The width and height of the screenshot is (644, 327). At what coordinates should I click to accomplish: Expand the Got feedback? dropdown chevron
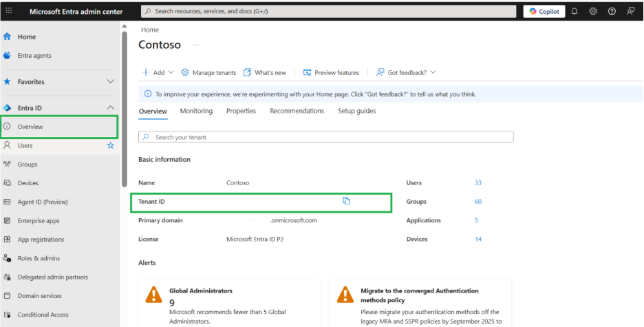(x=433, y=72)
